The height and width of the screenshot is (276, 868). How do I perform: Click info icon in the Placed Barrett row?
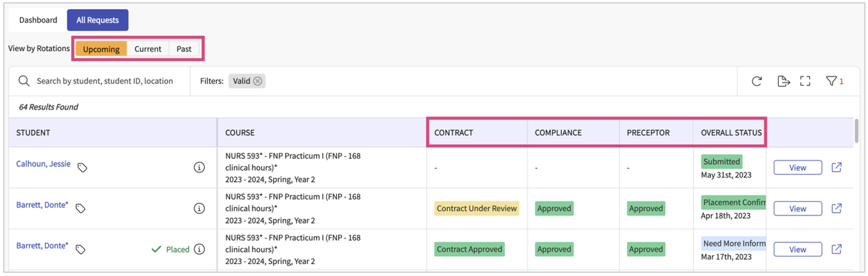pos(199,249)
